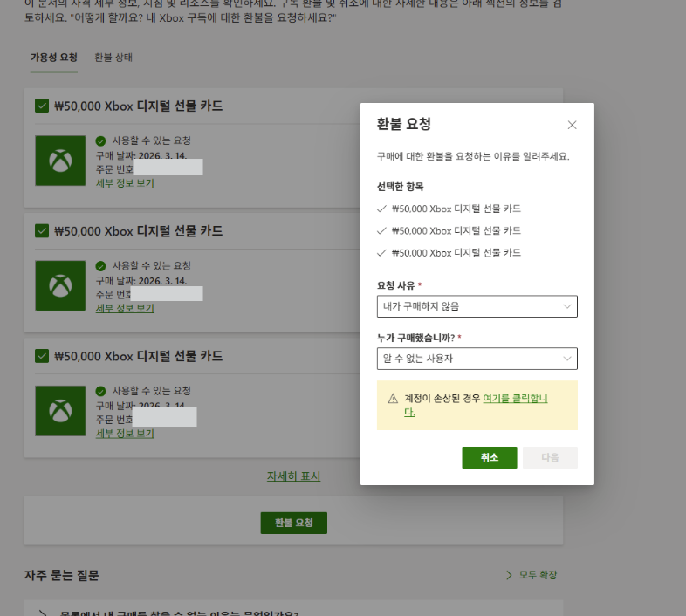Close the 환불 요청 dialog with X
The image size is (686, 616).
(x=572, y=125)
